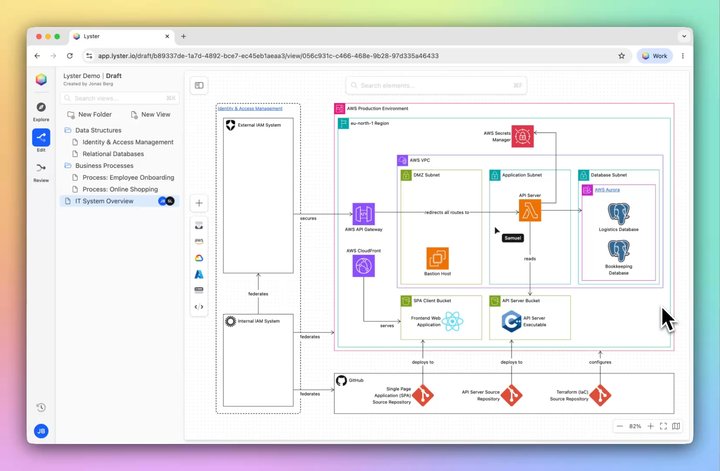Select the 'redirects all routes to' label

click(x=447, y=213)
